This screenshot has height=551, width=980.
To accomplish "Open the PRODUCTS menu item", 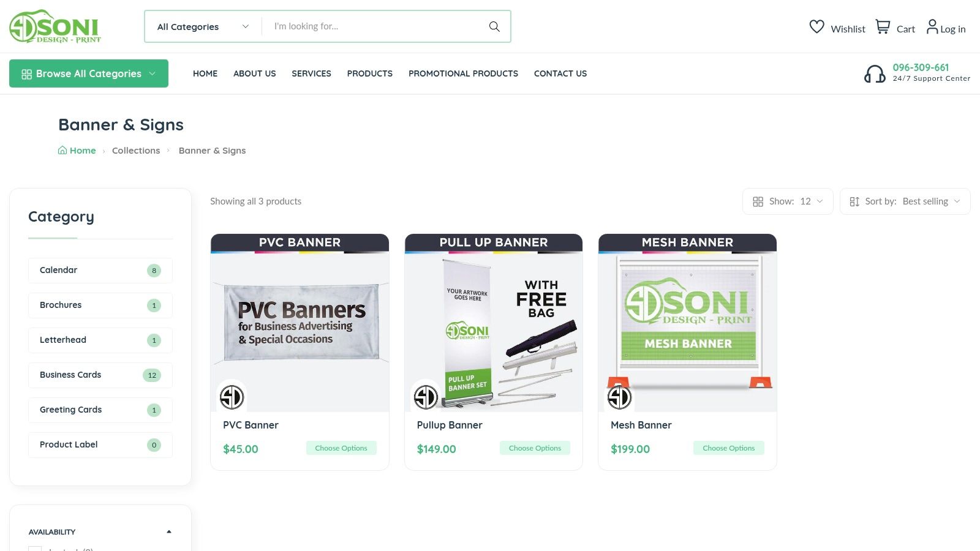I will coord(370,73).
